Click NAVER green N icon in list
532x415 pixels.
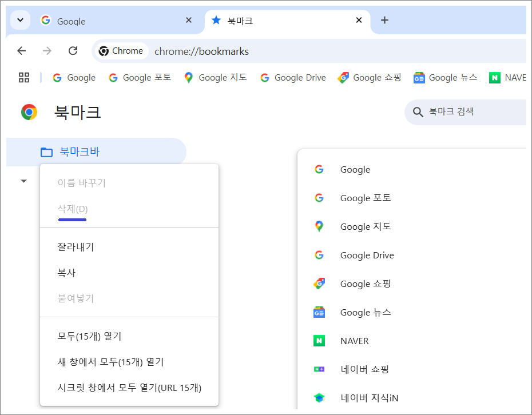319,341
